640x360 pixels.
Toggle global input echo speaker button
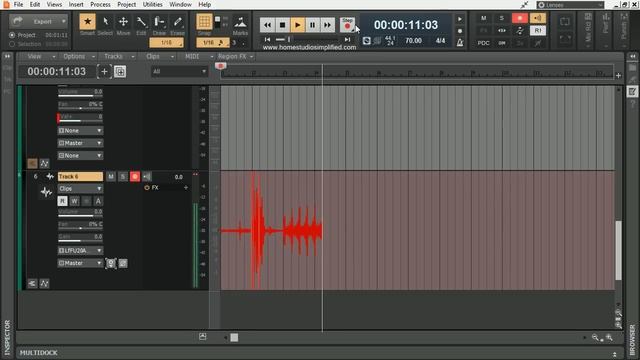(x=538, y=18)
